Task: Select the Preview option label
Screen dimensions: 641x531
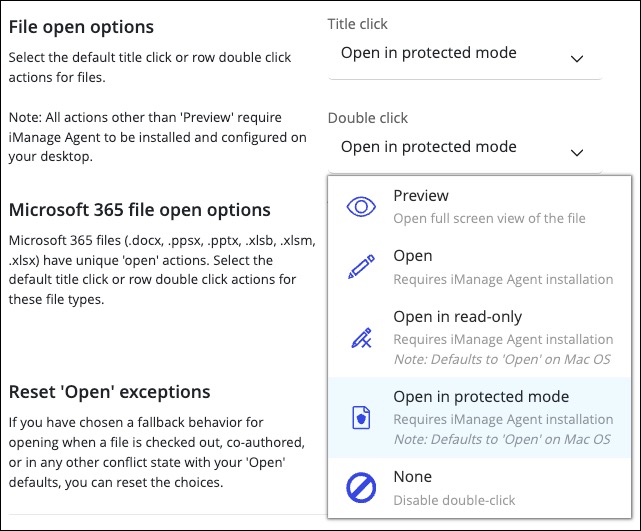Action: [x=421, y=196]
